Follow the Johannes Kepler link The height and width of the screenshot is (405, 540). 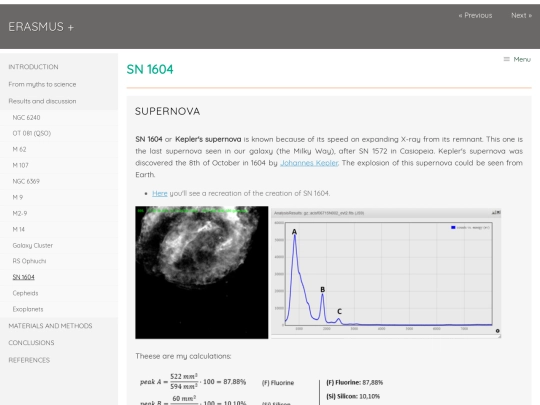[309, 163]
